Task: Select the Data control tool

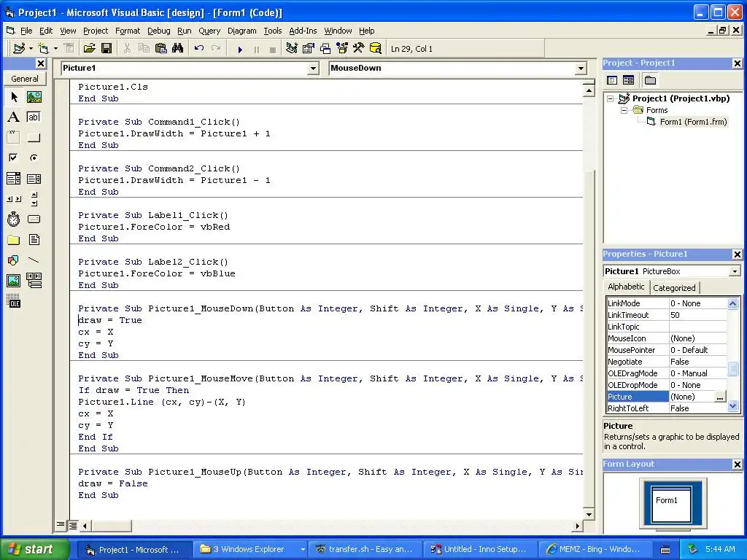Action: [x=34, y=281]
